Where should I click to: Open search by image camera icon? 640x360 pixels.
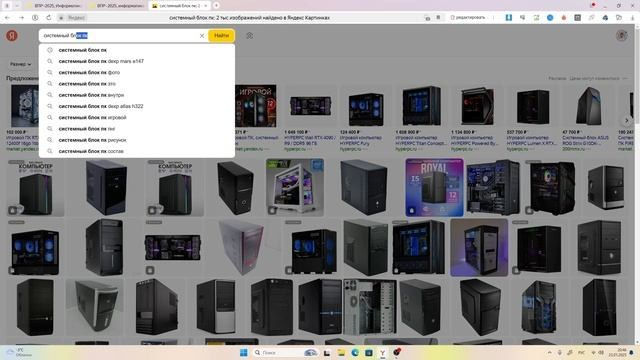(x=249, y=36)
